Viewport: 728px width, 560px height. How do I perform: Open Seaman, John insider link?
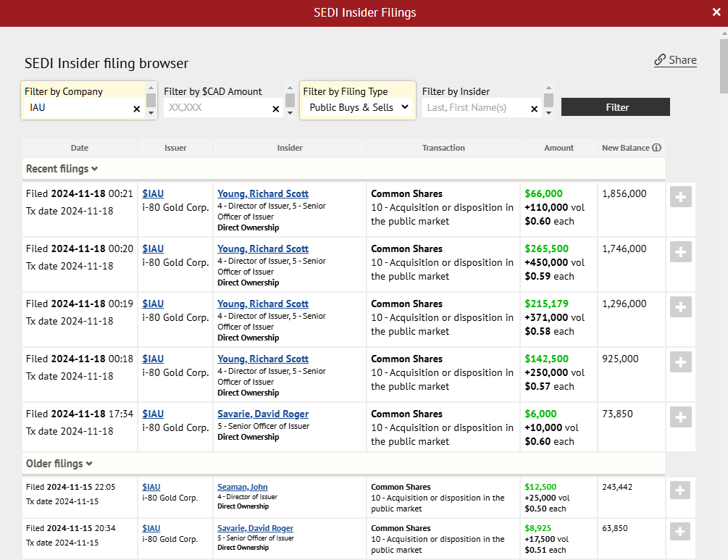click(242, 487)
